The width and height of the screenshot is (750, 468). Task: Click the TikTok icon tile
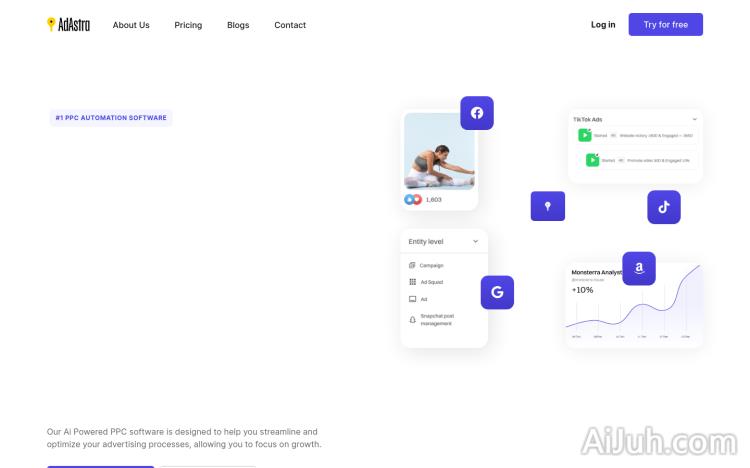[664, 207]
